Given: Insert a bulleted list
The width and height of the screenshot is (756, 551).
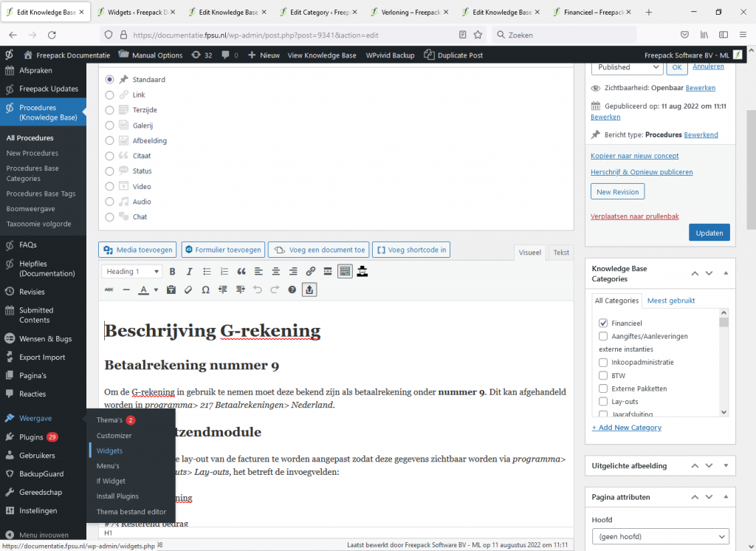Looking at the screenshot, I should [x=207, y=272].
